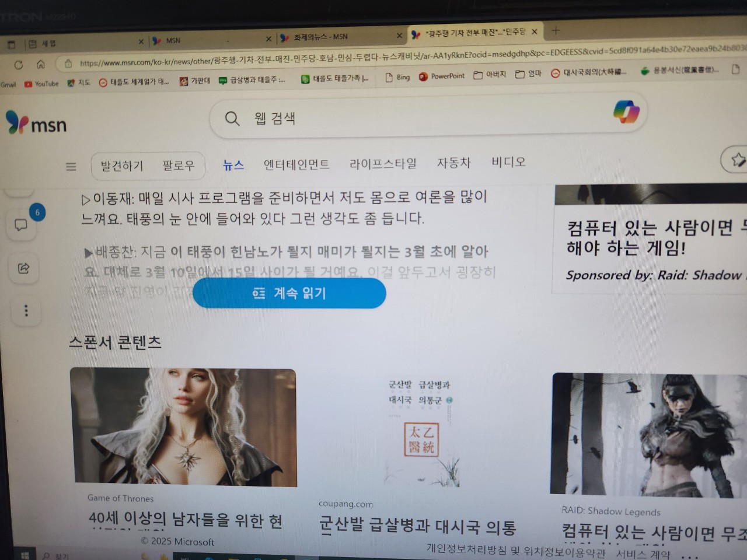Open the Bing bookmark
This screenshot has height=560, width=747.
pos(397,77)
